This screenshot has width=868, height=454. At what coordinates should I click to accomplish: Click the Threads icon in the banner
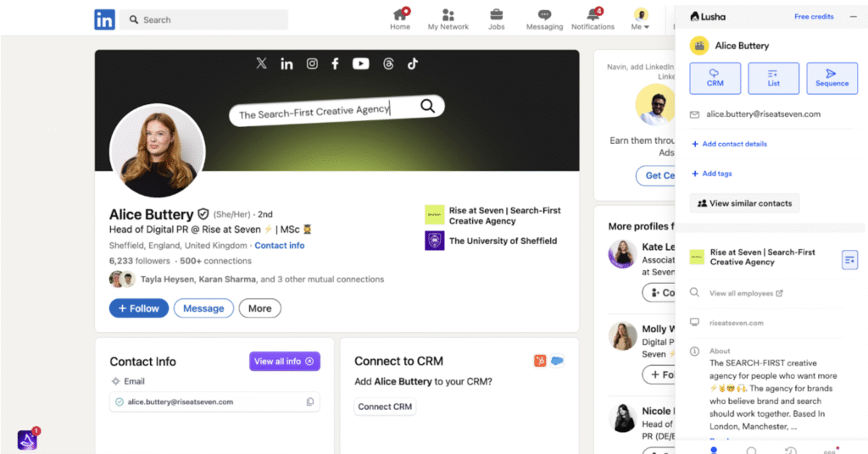(x=388, y=64)
